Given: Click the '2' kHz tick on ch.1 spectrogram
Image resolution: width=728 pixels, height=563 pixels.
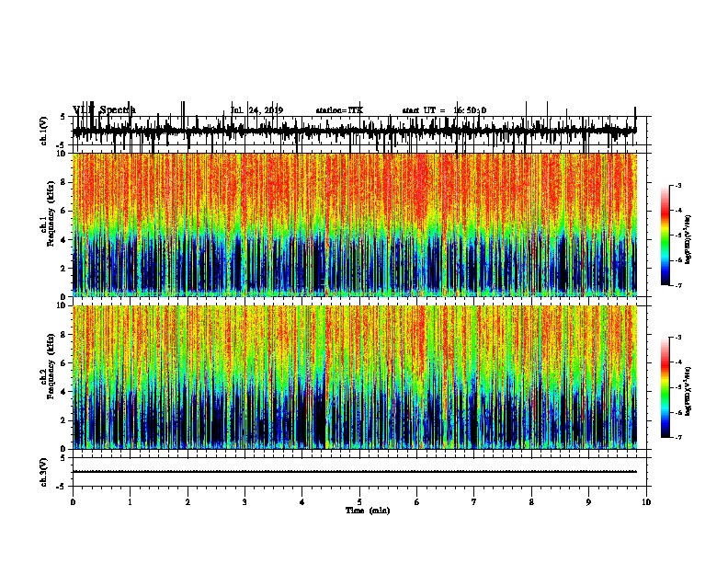Looking at the screenshot, I should pos(64,268).
